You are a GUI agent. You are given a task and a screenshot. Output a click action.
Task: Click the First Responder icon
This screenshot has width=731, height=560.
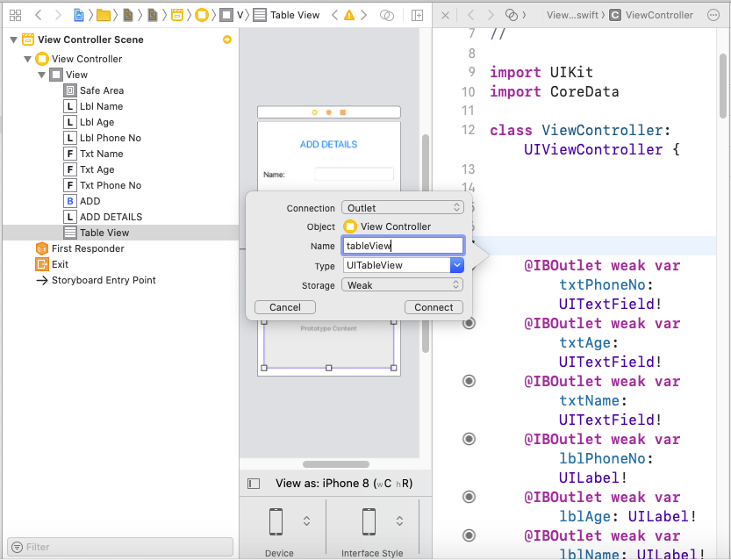pyautogui.click(x=42, y=248)
